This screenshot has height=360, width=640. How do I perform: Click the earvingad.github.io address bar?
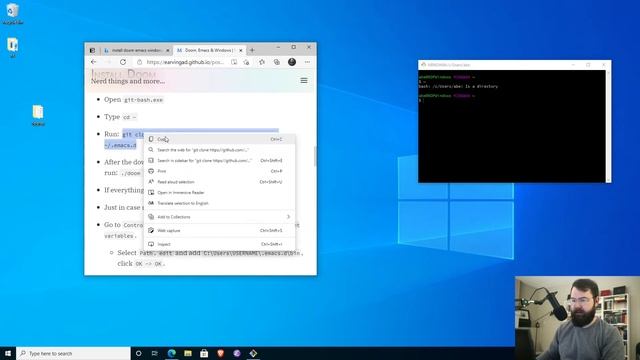(185, 62)
